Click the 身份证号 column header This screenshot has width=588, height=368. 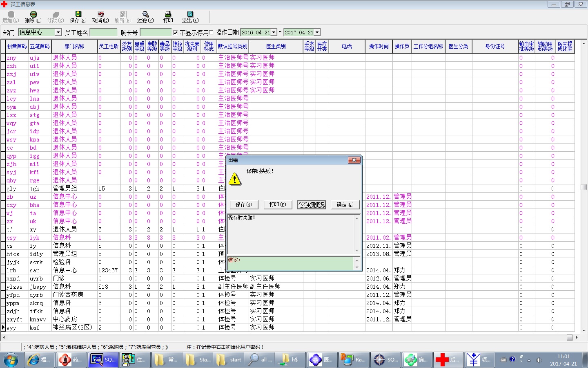pos(495,46)
